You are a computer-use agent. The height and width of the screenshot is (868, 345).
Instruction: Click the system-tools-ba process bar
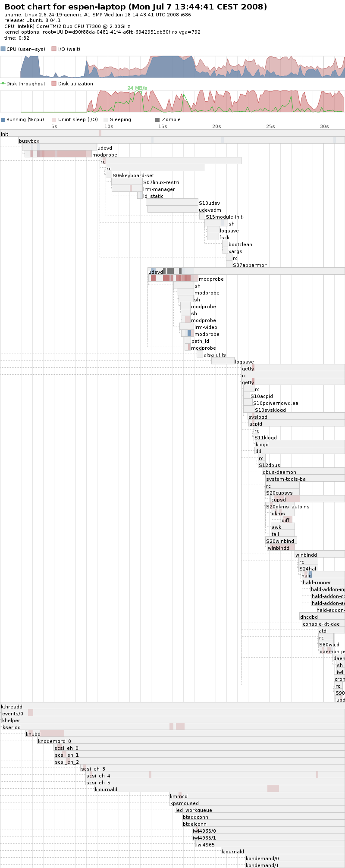(x=305, y=478)
